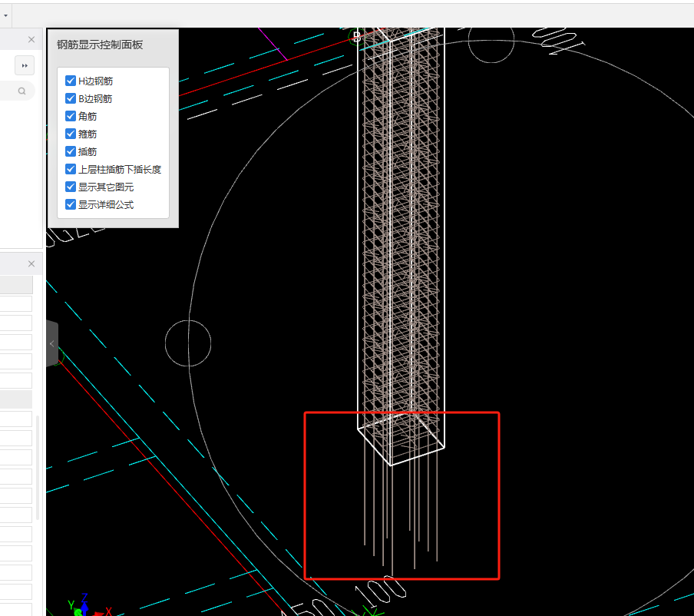This screenshot has height=616, width=694.
Task: Uncheck the H边钢筋 checkbox
Action: tap(71, 81)
